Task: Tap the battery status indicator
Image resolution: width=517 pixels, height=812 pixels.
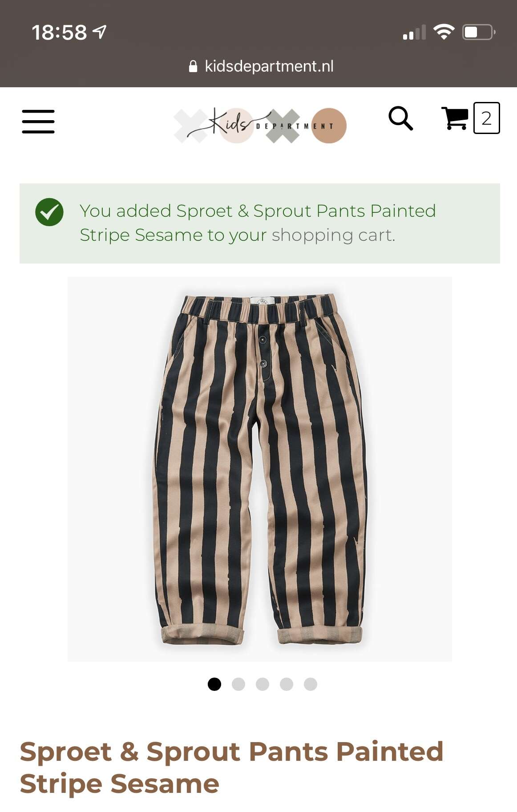Action: click(479, 32)
